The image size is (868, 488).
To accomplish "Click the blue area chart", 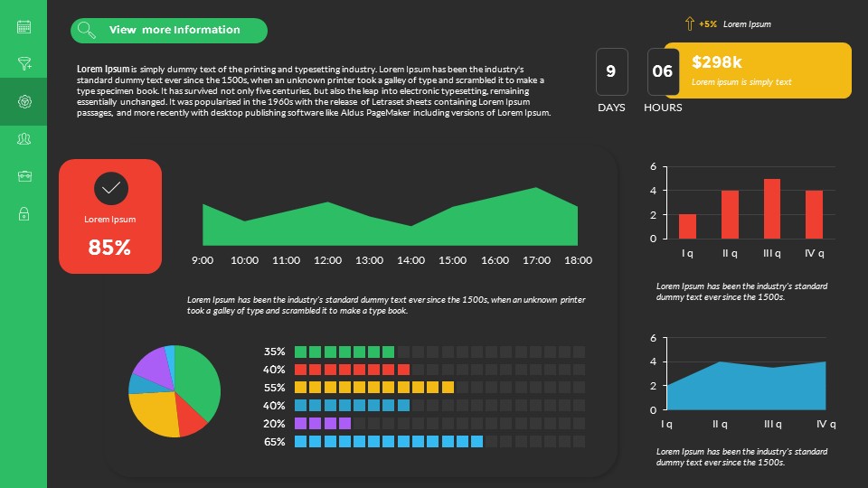I will [x=746, y=388].
